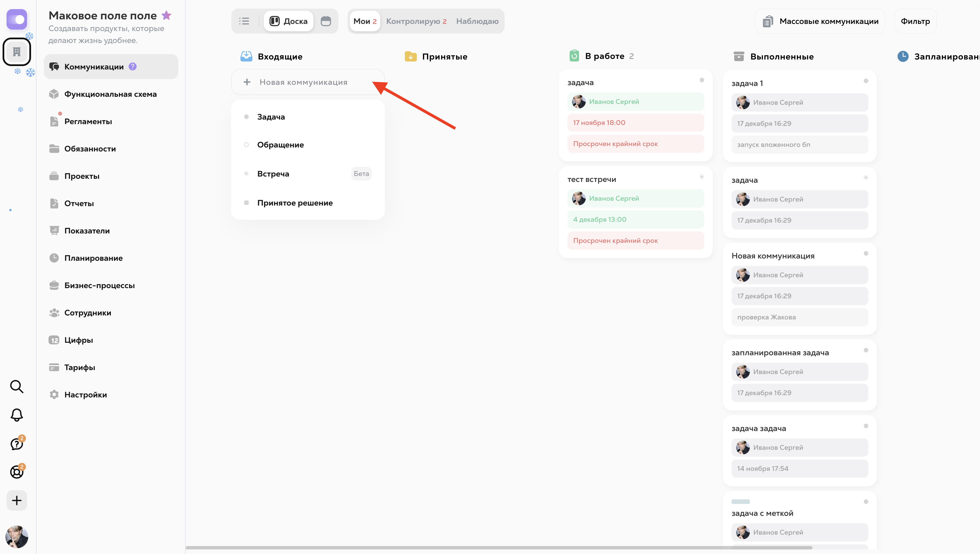The height and width of the screenshot is (554, 980).
Task: Open calendar view icon
Action: pos(326,21)
